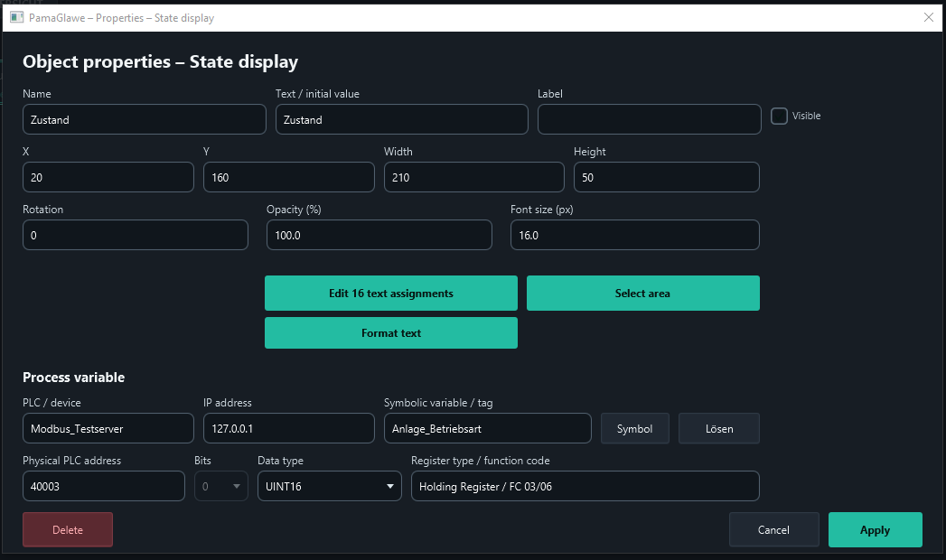
Task: Click the Symbolic variable / tag field
Action: coord(488,429)
